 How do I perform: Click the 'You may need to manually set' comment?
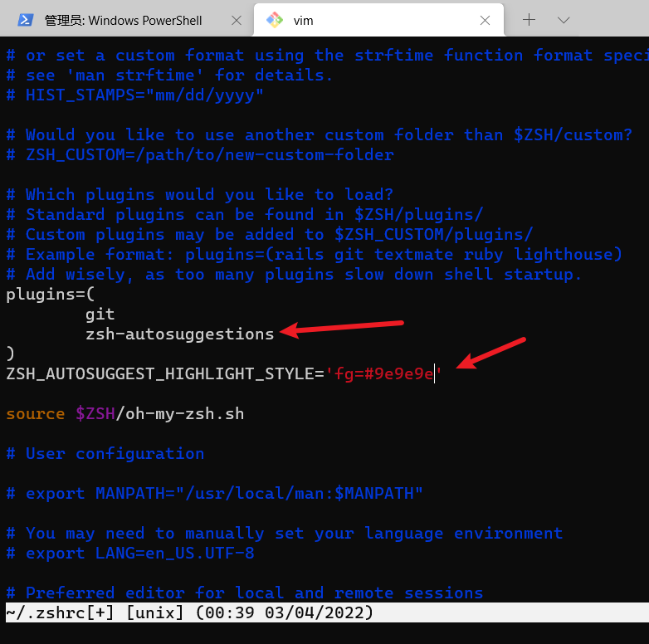coord(285,533)
